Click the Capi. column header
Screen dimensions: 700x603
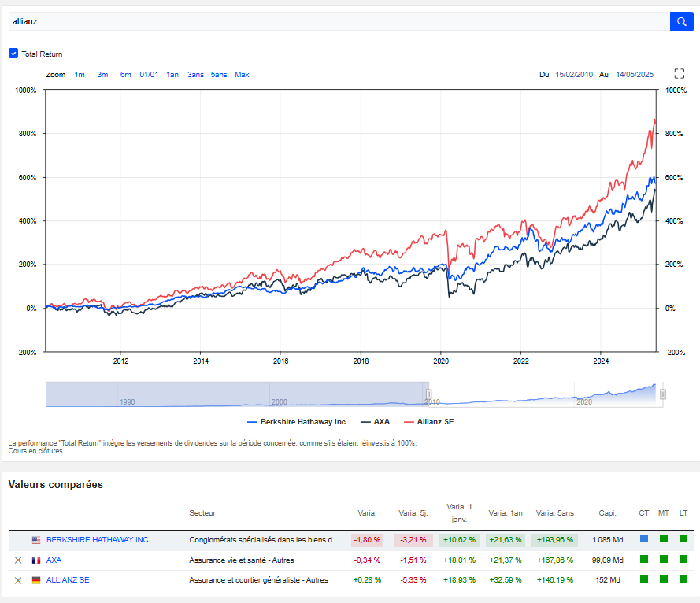point(607,513)
